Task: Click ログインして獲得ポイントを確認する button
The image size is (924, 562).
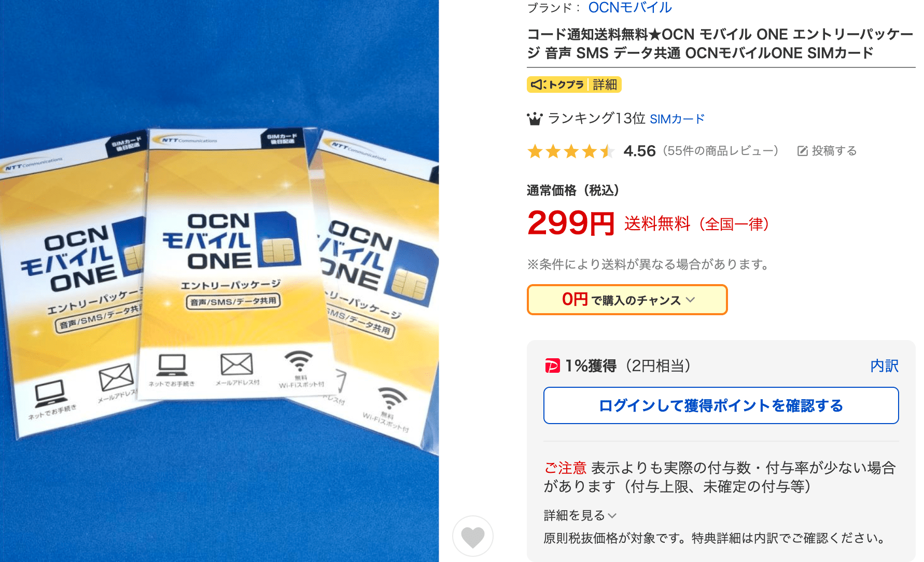Action: [x=721, y=405]
